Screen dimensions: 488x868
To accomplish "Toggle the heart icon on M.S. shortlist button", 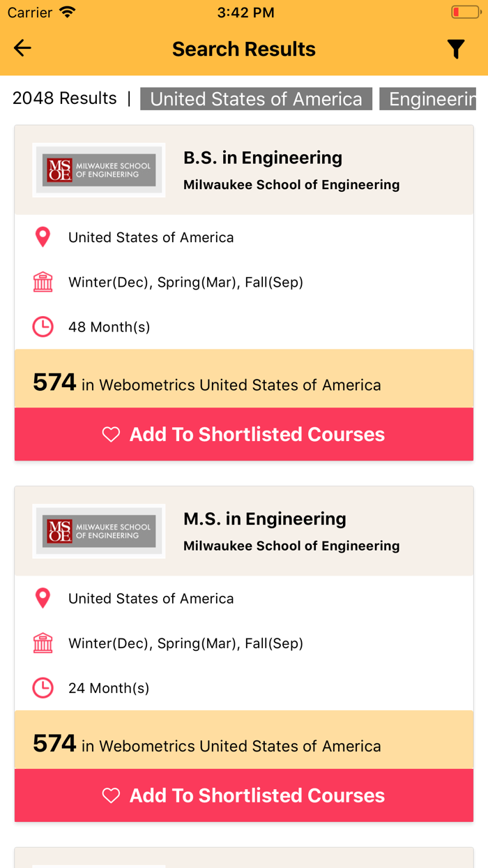I will (111, 795).
